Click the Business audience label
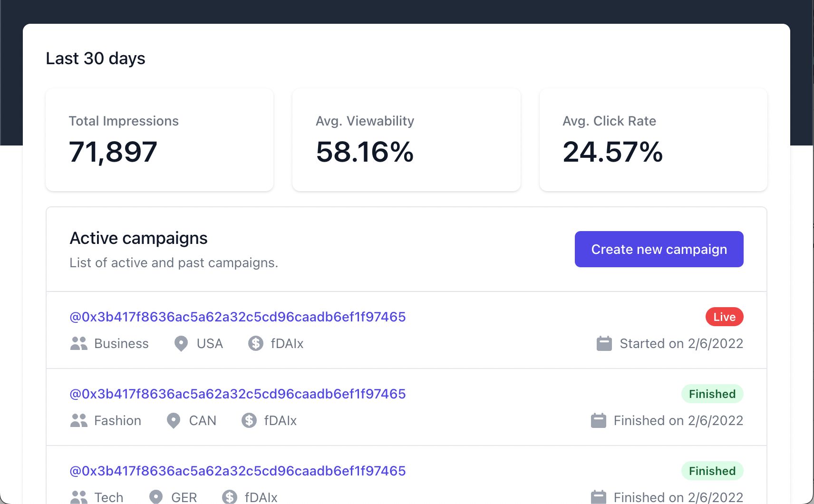814x504 pixels. (121, 343)
